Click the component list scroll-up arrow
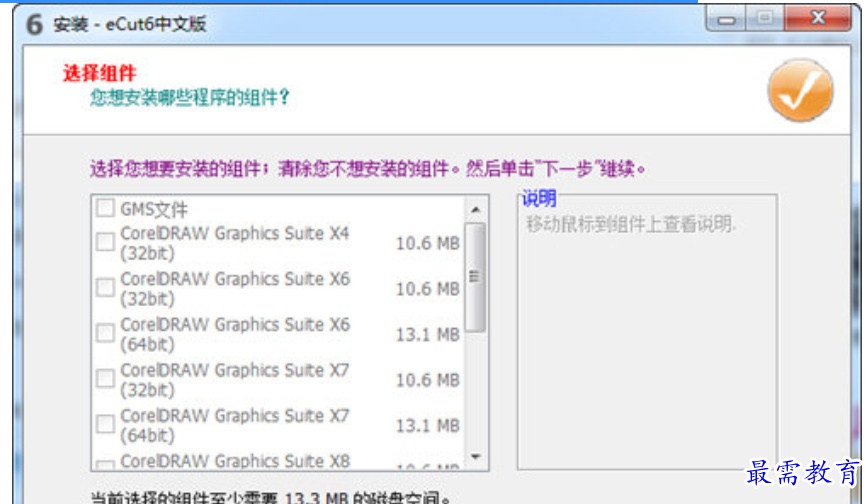 pyautogui.click(x=475, y=210)
